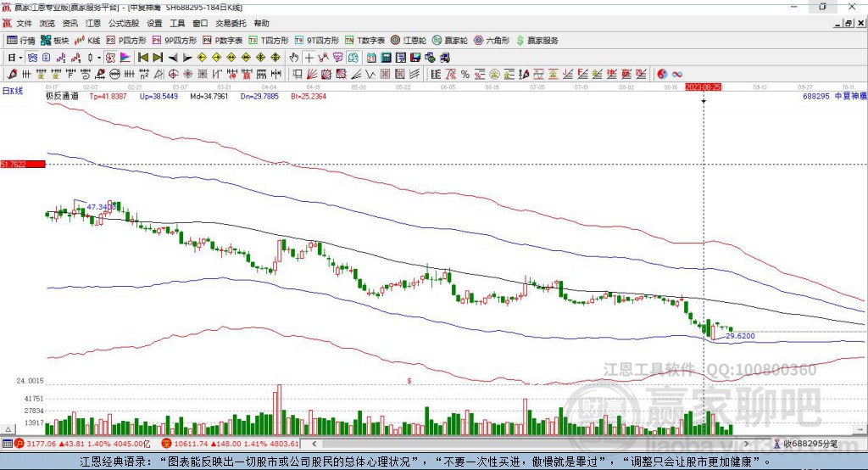Toggle the pressed 权 adjustment button
Screen dimensions: 868x470
(111, 58)
